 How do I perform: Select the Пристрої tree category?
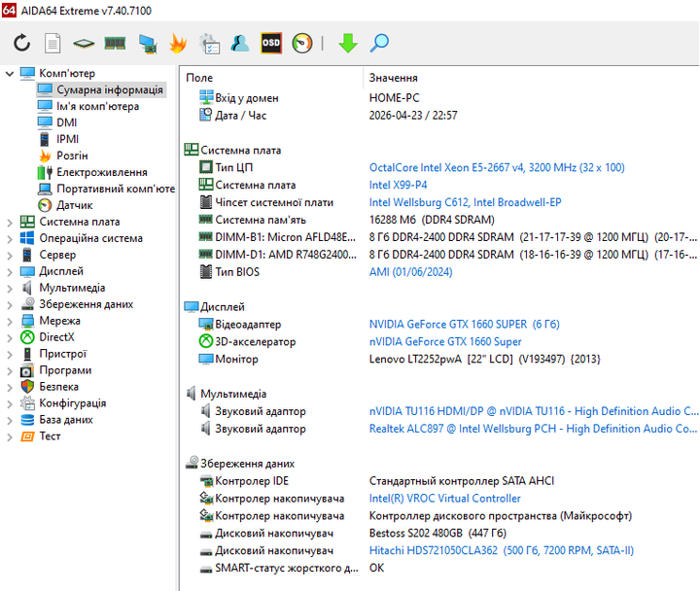[62, 354]
